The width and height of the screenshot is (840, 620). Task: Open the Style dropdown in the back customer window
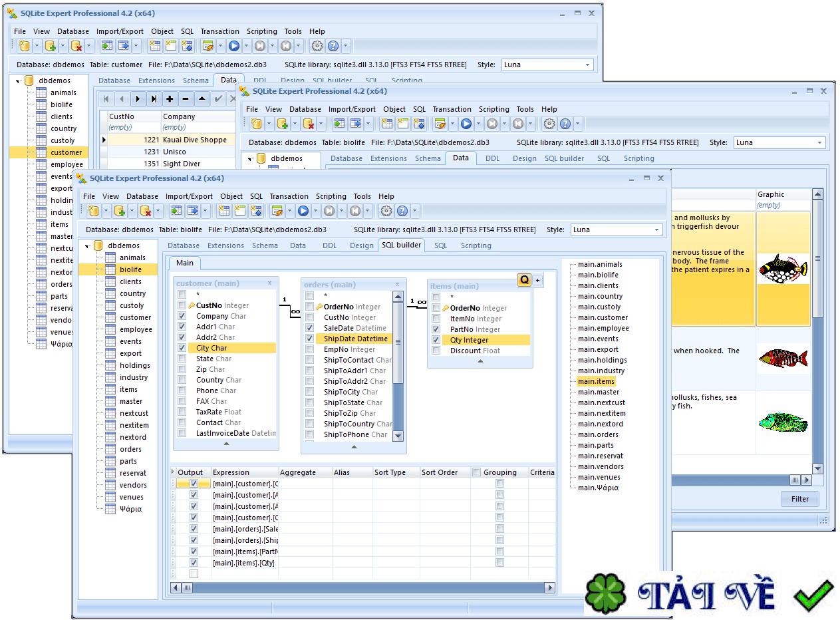point(587,65)
